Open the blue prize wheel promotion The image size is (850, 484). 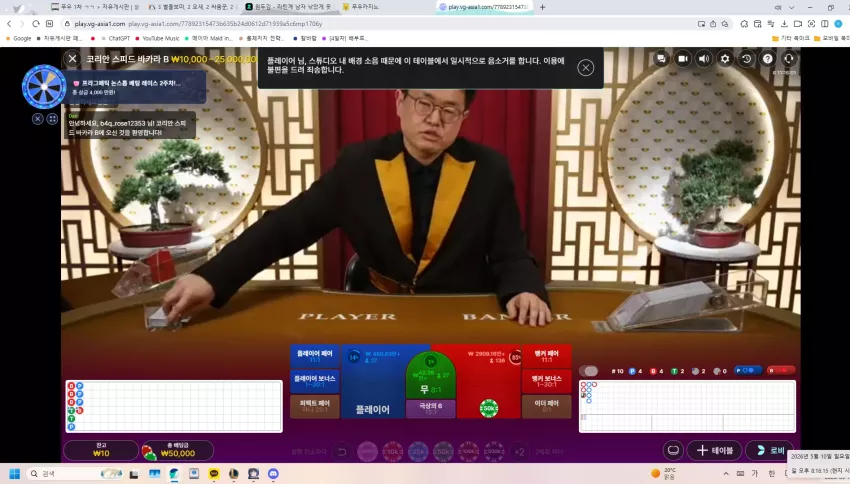(44, 87)
